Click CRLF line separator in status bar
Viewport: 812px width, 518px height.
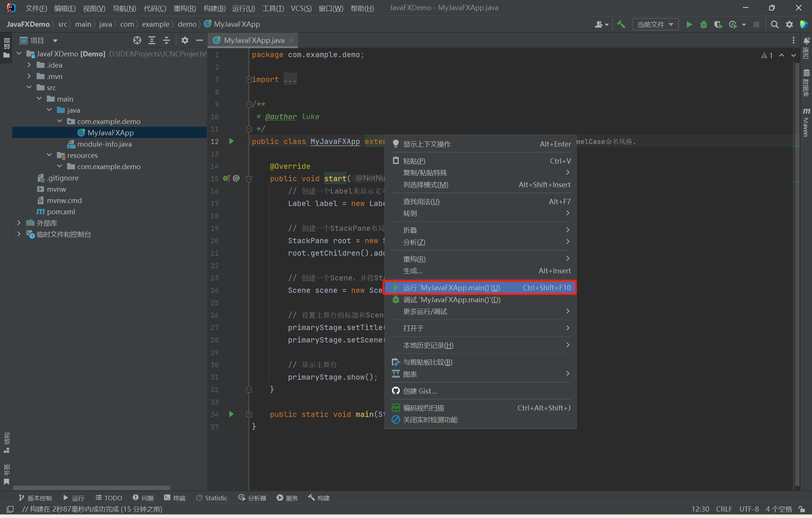[724, 509]
